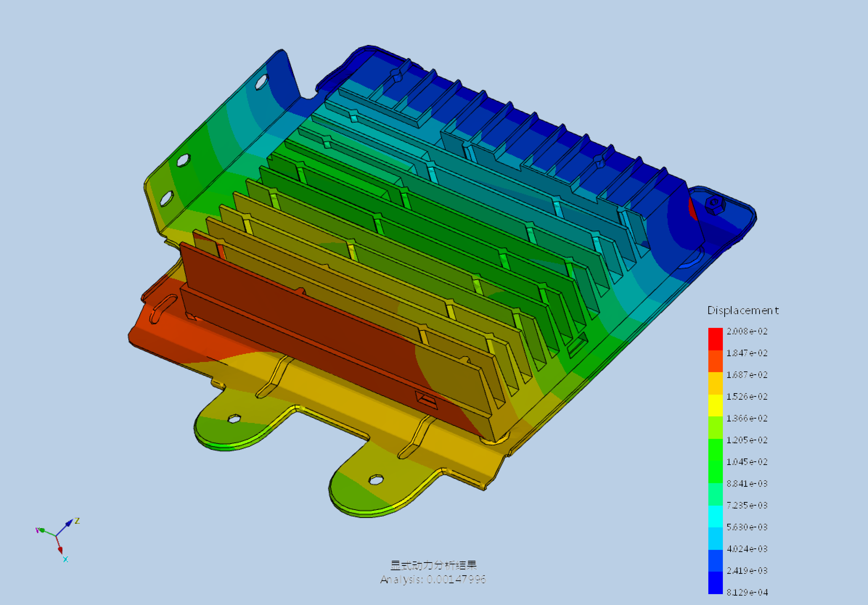This screenshot has height=605, width=868.
Task: Click the legend value 1.366e-02
Action: pos(747,418)
